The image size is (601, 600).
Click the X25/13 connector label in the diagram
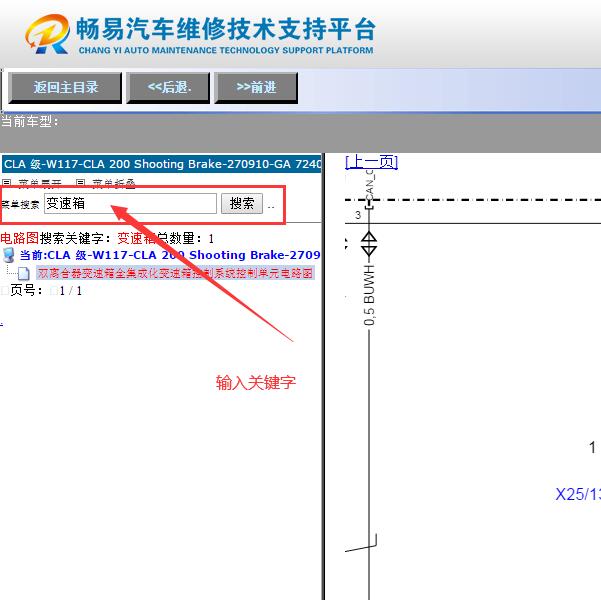[x=578, y=494]
